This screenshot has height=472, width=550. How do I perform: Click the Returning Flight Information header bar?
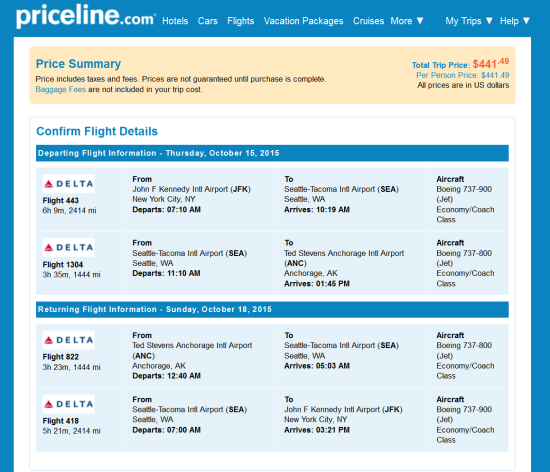[x=272, y=309]
